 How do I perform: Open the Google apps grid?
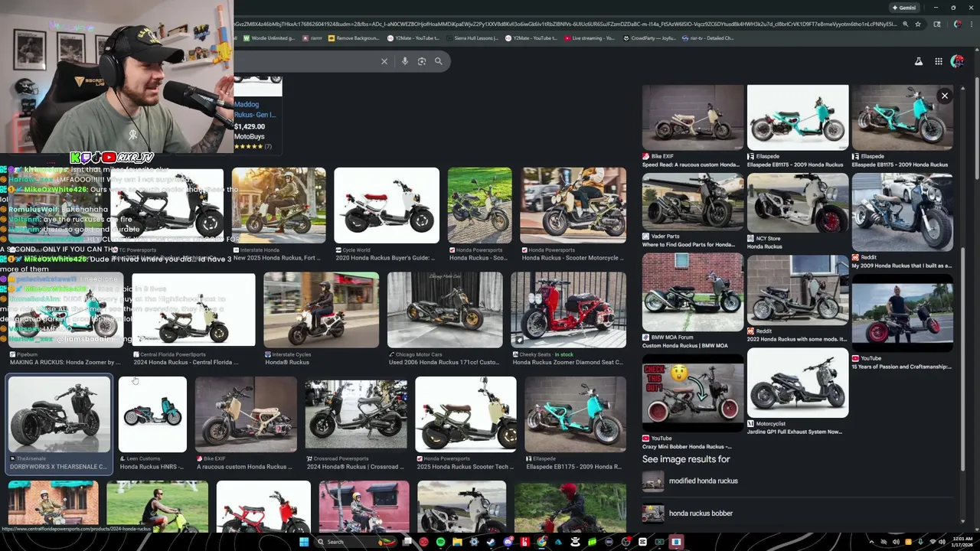point(939,61)
